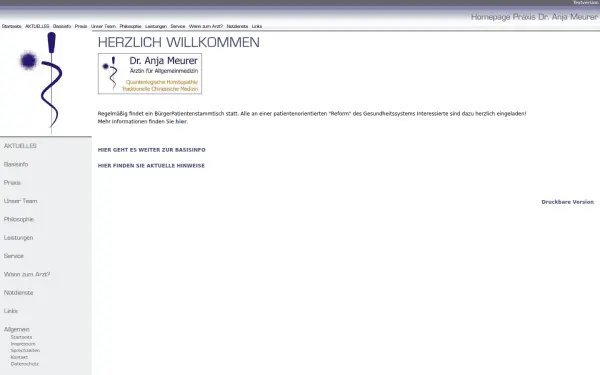Open Sprechzeiten under Allgemein
600x375 pixels.
(x=25, y=351)
